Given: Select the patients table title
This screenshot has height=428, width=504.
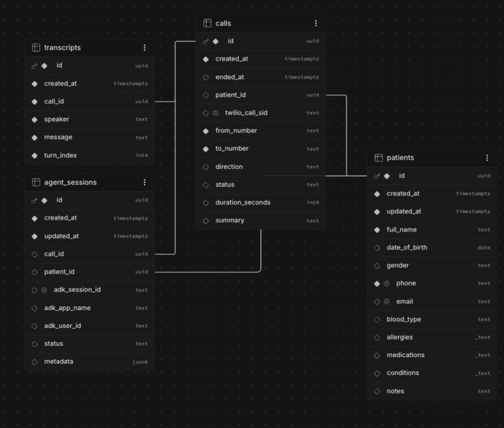Looking at the screenshot, I should [400, 158].
